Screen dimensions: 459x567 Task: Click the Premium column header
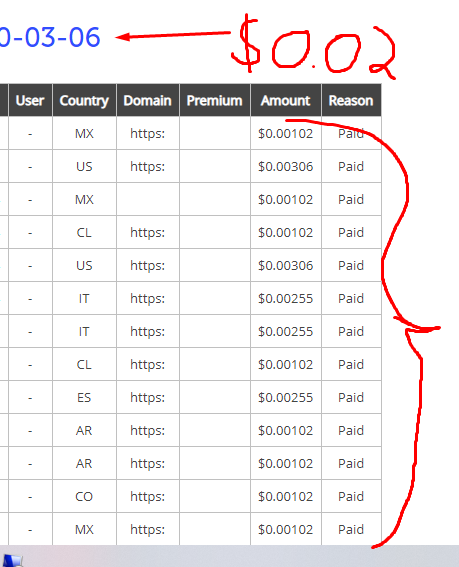point(214,101)
